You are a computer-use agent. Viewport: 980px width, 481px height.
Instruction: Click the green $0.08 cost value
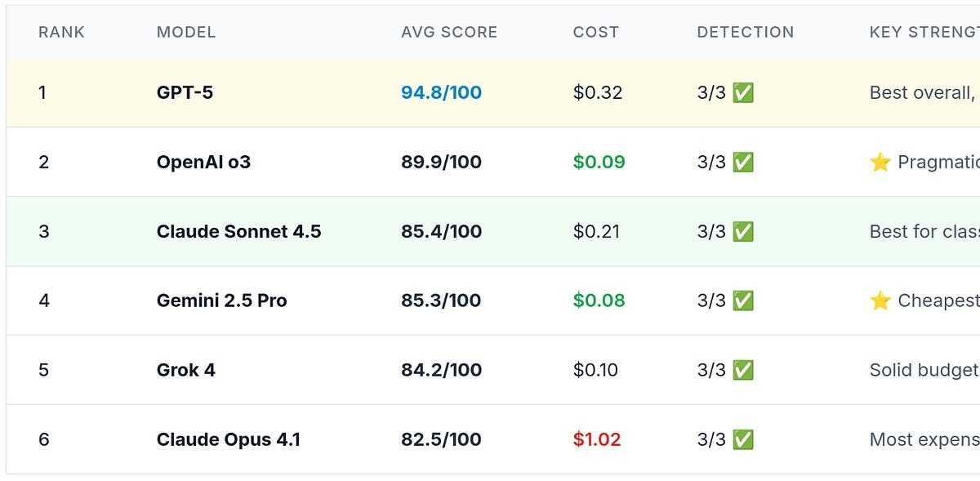point(599,301)
